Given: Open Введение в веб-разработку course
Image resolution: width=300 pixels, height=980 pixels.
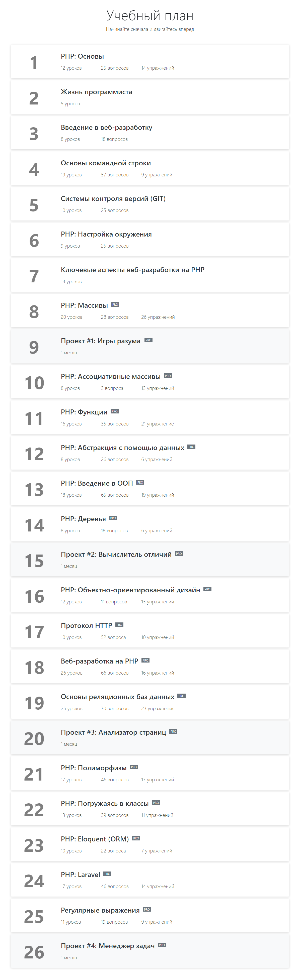Looking at the screenshot, I should pos(150,132).
